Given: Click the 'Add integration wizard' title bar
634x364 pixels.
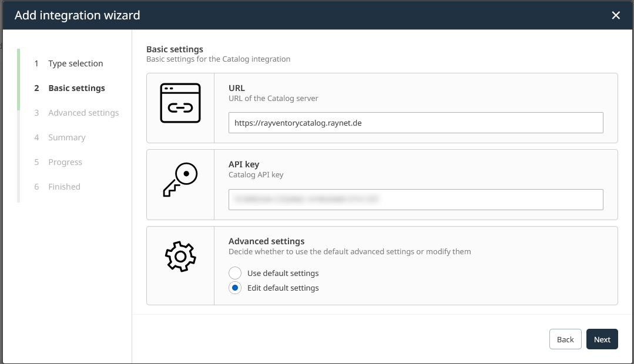Looking at the screenshot, I should [77, 15].
